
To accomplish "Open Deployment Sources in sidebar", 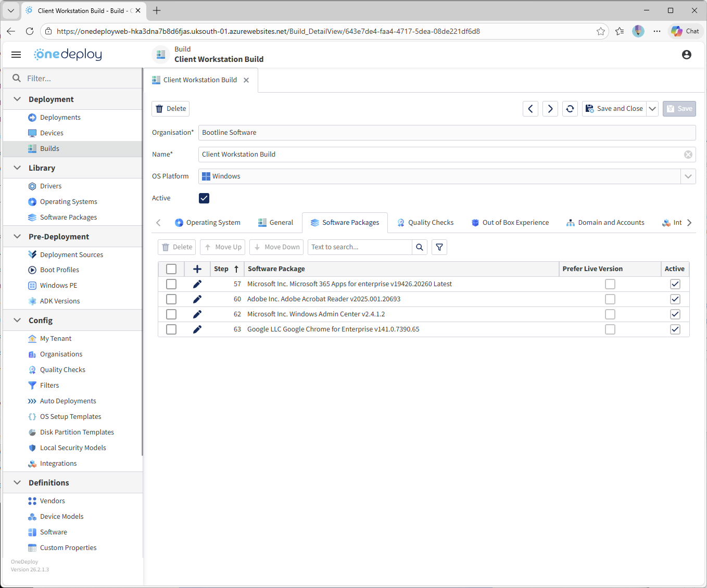I will coord(71,254).
